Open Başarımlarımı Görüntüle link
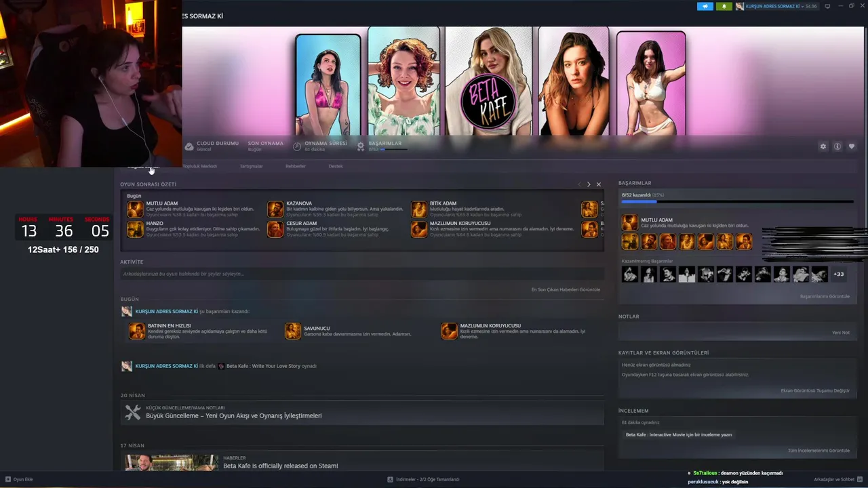 point(825,296)
